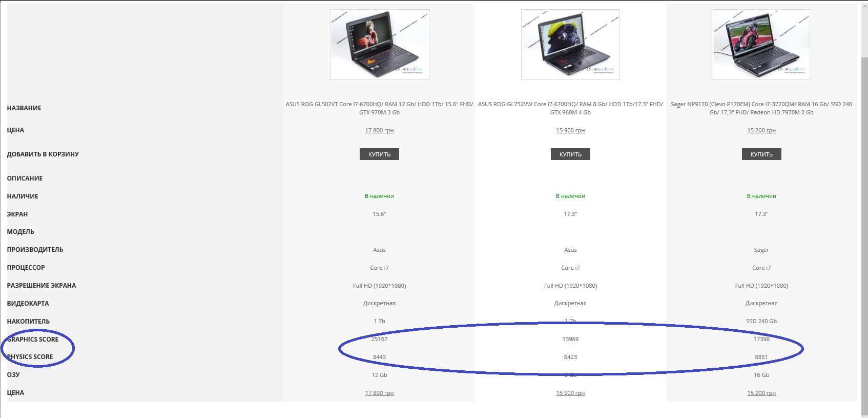Screen dimensions: 868x418
Task: Click the Sager NP9170 product title
Action: pos(761,108)
